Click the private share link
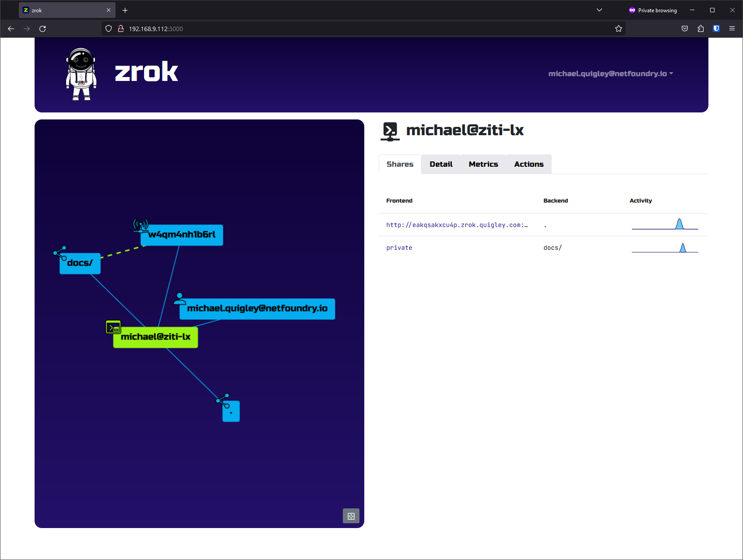This screenshot has width=743, height=560. coord(399,248)
